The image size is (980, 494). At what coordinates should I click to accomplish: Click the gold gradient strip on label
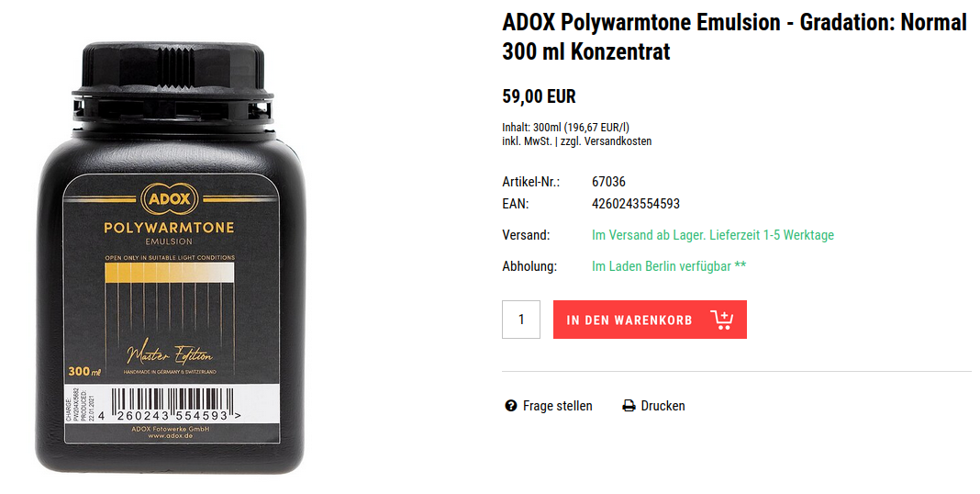pos(169,273)
